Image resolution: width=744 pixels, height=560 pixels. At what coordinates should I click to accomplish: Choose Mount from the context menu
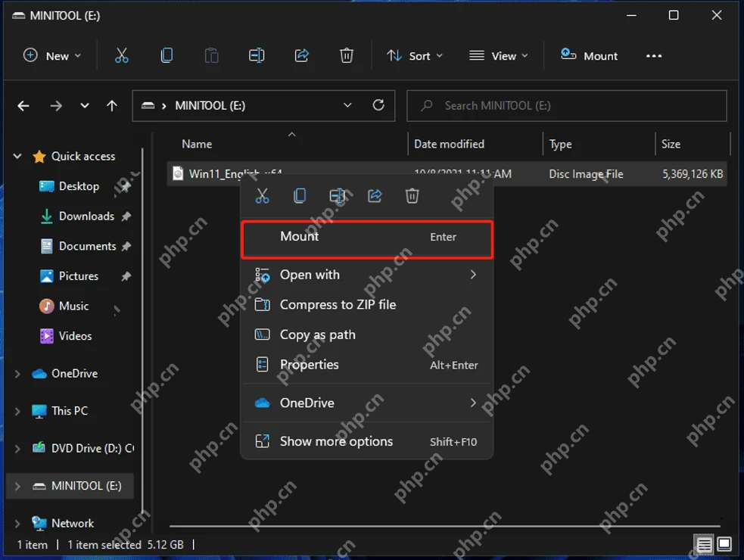[x=367, y=239]
